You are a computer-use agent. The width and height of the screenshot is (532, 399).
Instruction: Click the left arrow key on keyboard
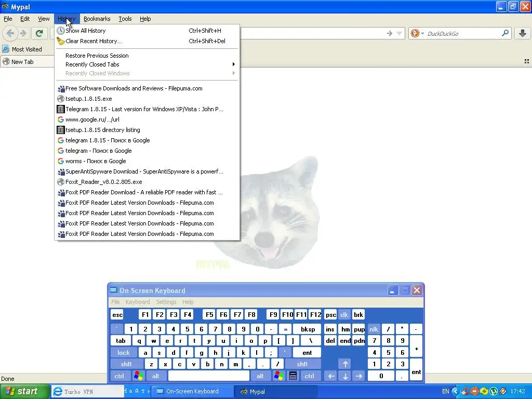[x=331, y=376]
